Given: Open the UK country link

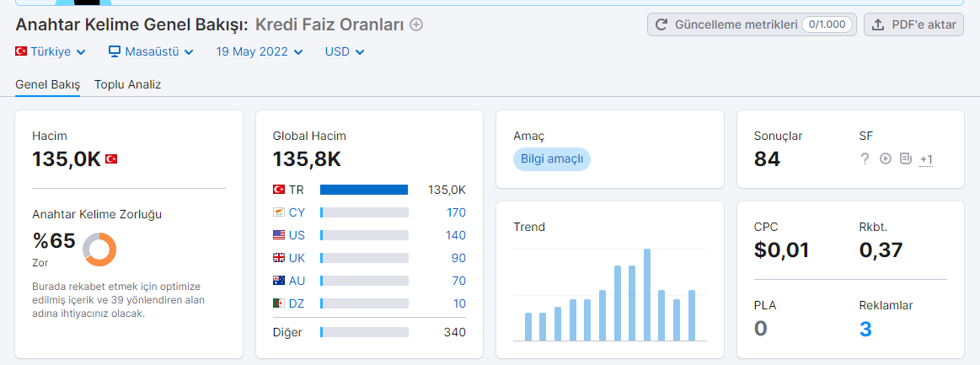Looking at the screenshot, I should tap(297, 257).
